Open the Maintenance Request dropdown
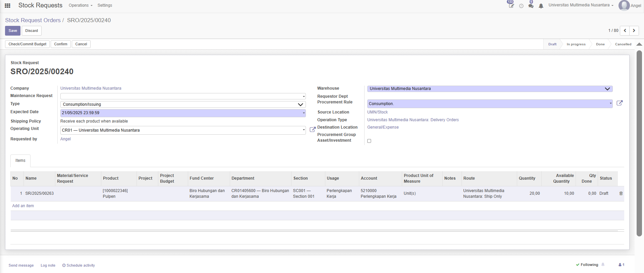 tap(183, 96)
